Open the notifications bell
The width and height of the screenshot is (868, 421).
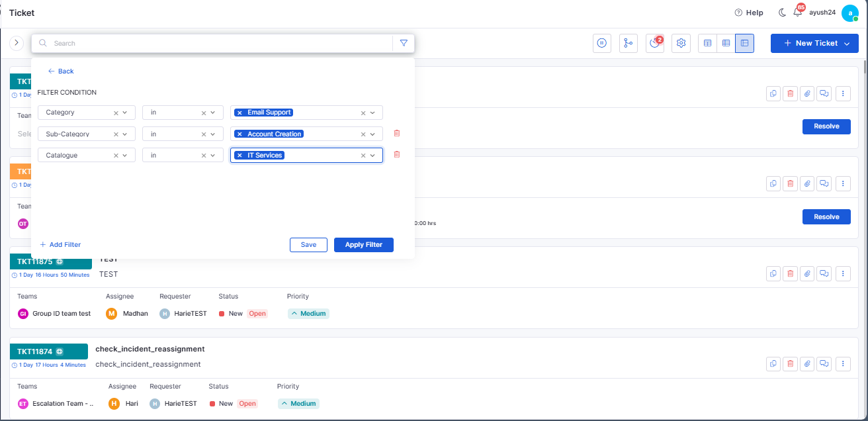pyautogui.click(x=797, y=12)
